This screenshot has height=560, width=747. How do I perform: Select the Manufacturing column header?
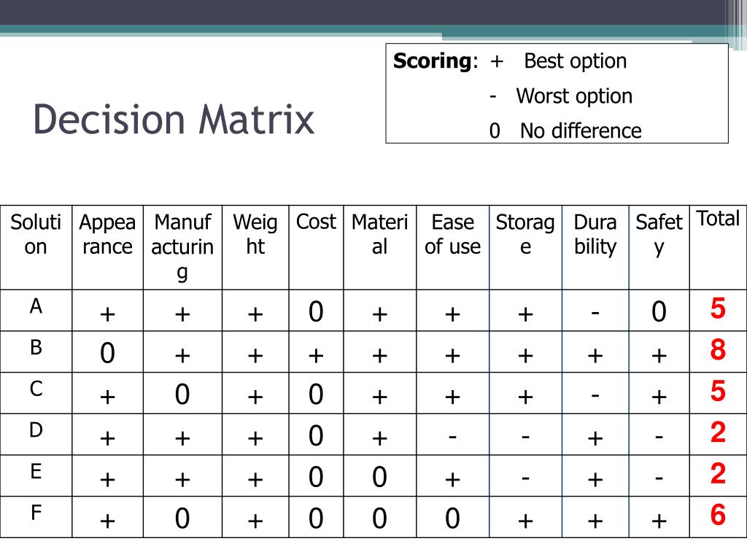click(x=182, y=248)
